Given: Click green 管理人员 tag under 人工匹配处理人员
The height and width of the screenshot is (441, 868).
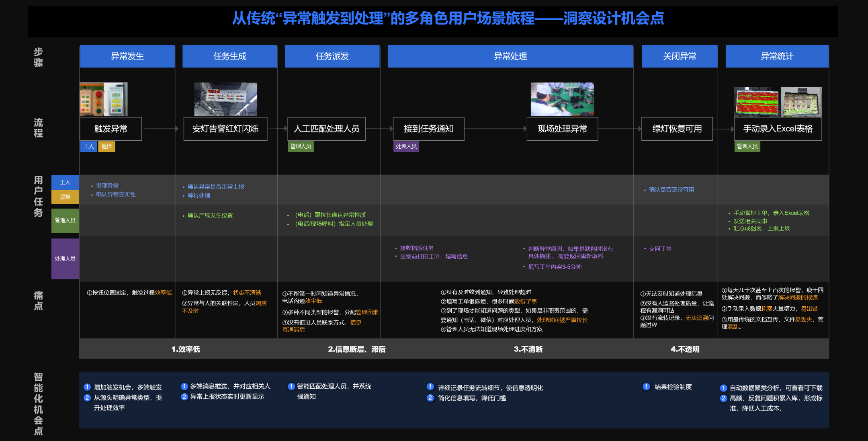Looking at the screenshot, I should click(301, 146).
